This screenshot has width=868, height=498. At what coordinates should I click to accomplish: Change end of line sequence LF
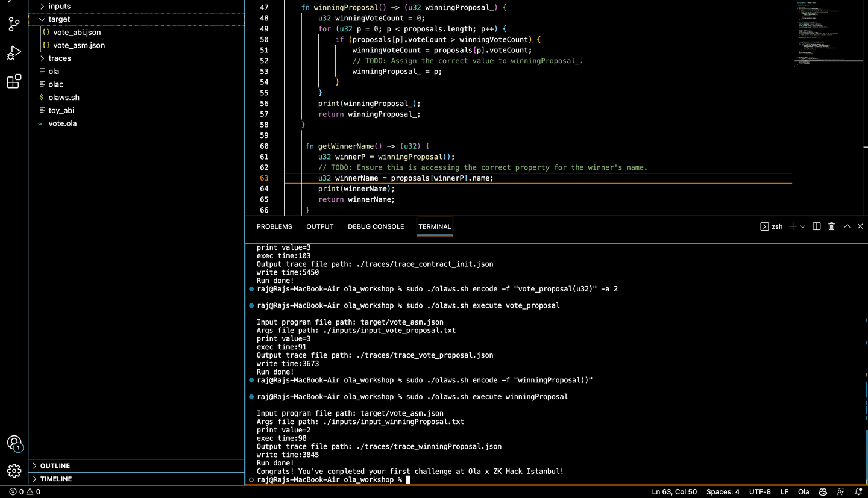pos(784,492)
